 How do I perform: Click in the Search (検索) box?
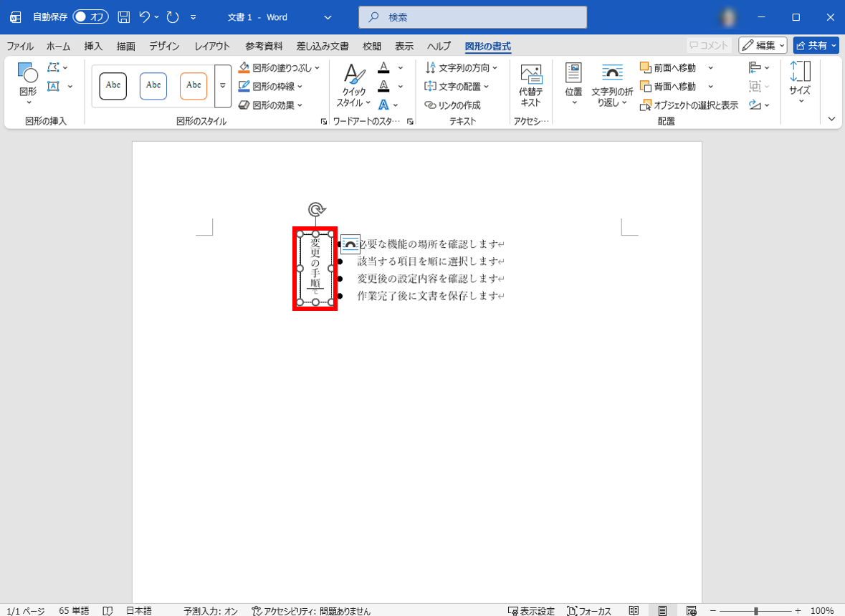[x=472, y=17]
